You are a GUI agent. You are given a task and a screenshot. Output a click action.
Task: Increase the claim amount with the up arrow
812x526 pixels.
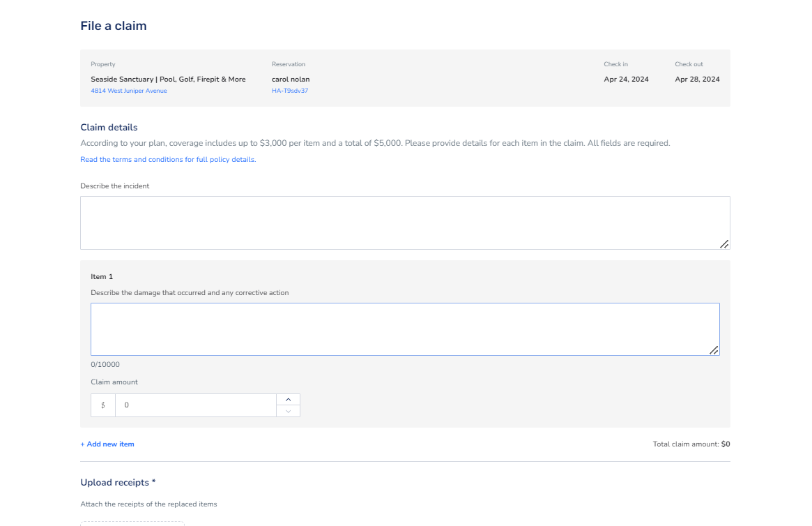(288, 400)
